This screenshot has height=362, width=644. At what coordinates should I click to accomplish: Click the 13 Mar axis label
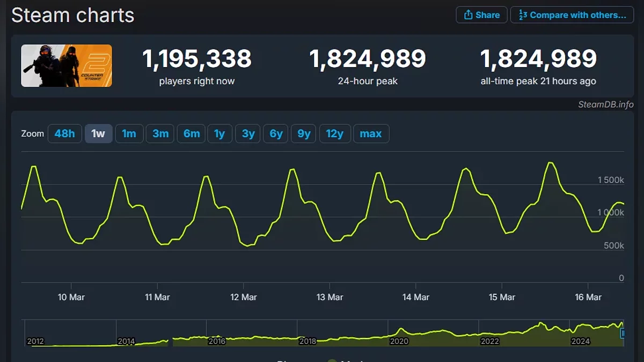tap(329, 297)
